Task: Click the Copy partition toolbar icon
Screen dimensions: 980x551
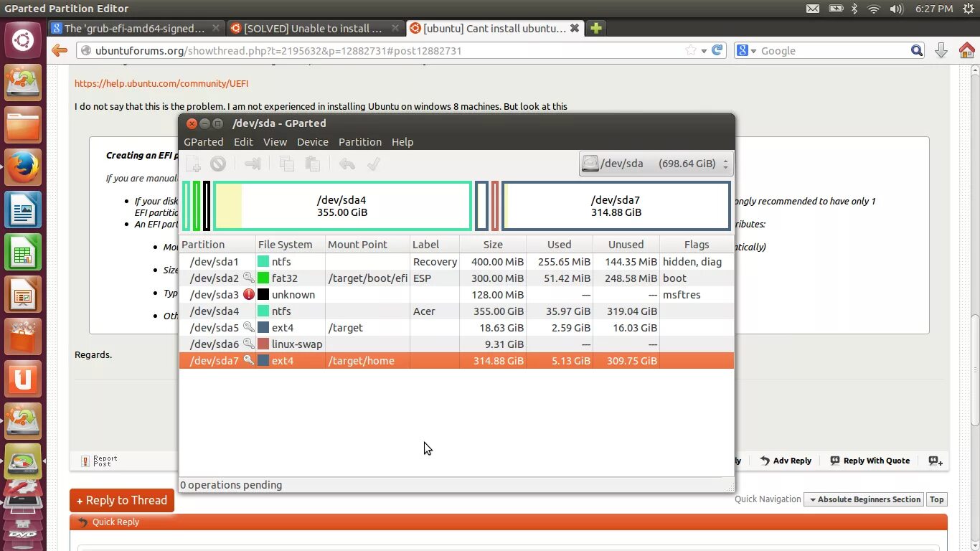Action: 287,164
